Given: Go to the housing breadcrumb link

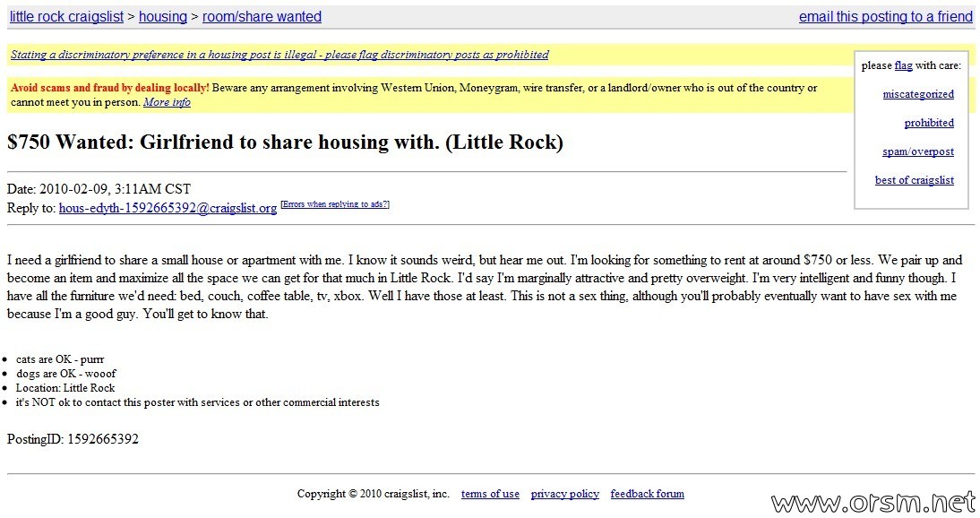Looking at the screenshot, I should (162, 17).
